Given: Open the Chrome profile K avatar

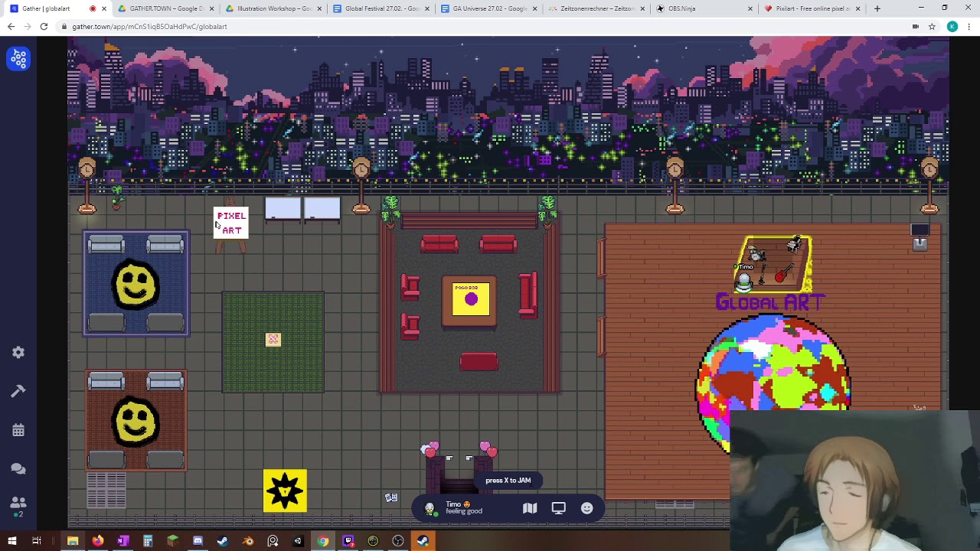Looking at the screenshot, I should click(952, 27).
